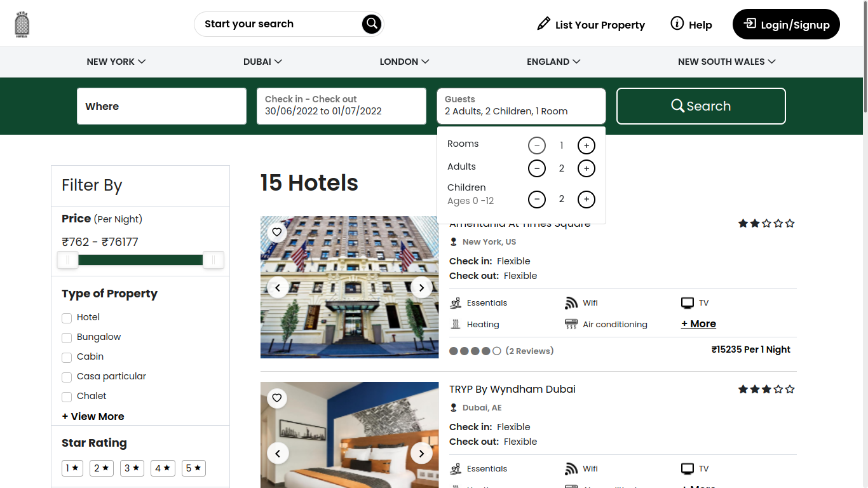Check the Cabin filter option
Image resolution: width=868 pixels, height=488 pixels.
[x=67, y=357]
